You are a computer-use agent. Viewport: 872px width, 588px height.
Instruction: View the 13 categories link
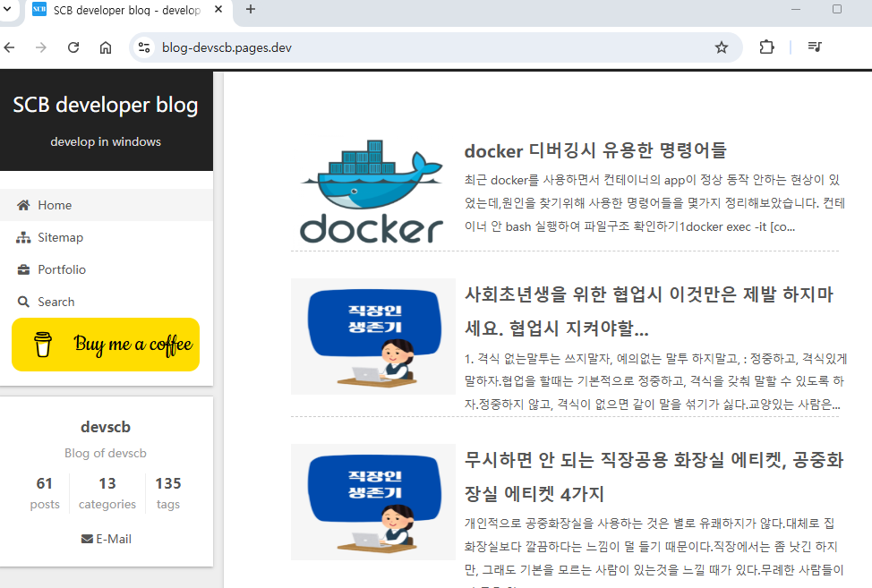click(x=107, y=493)
